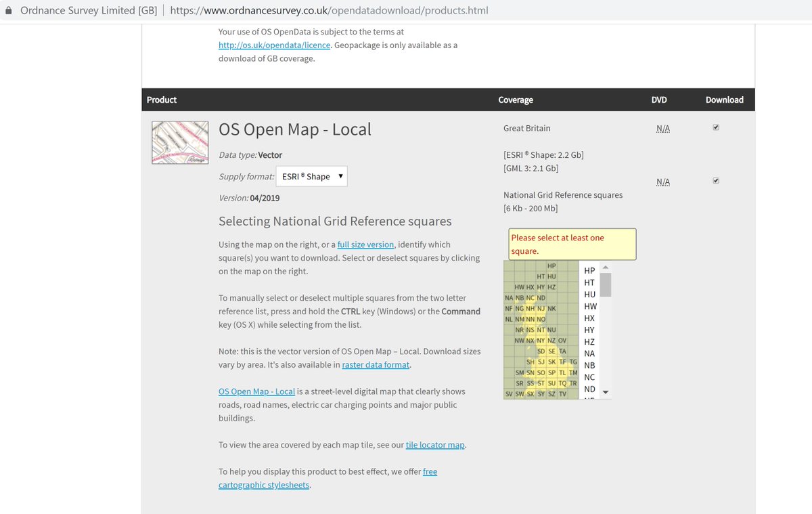Select the SU square on the map
The image size is (812, 514).
pos(551,383)
